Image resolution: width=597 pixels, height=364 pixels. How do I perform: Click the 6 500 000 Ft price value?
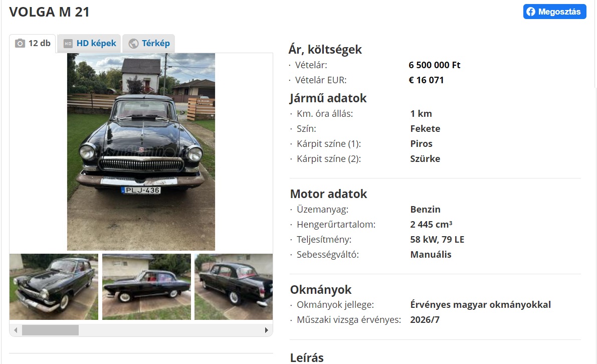(435, 65)
